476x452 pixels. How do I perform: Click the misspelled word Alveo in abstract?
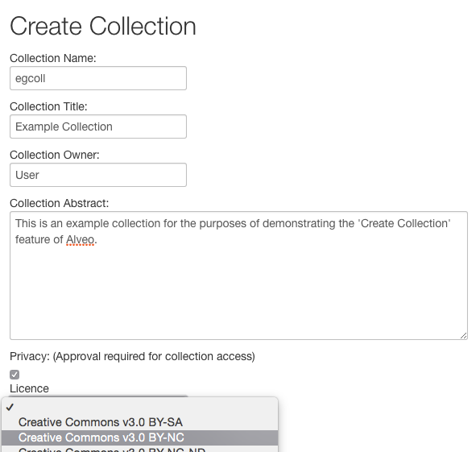coord(81,239)
